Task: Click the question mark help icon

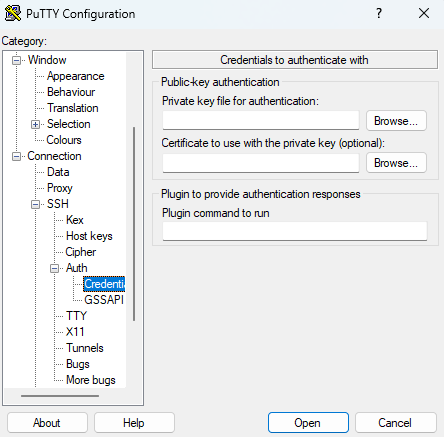Action: click(379, 13)
